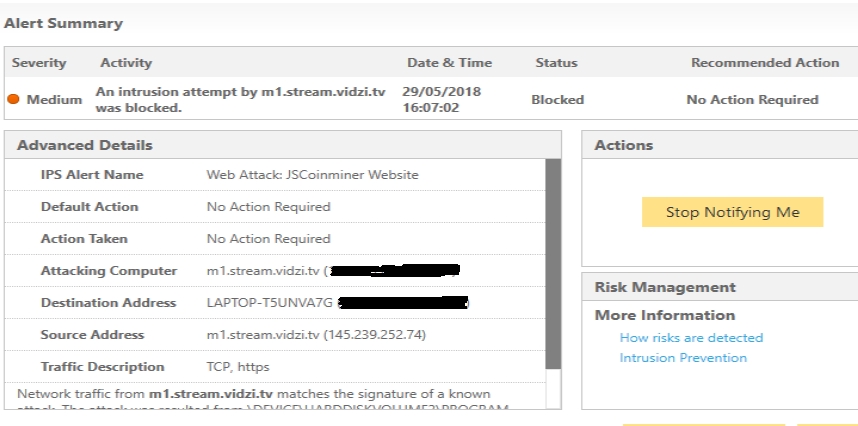Click the Destination Address LAPTOP-T5UNVA7G entry
The image size is (858, 426).
click(269, 303)
